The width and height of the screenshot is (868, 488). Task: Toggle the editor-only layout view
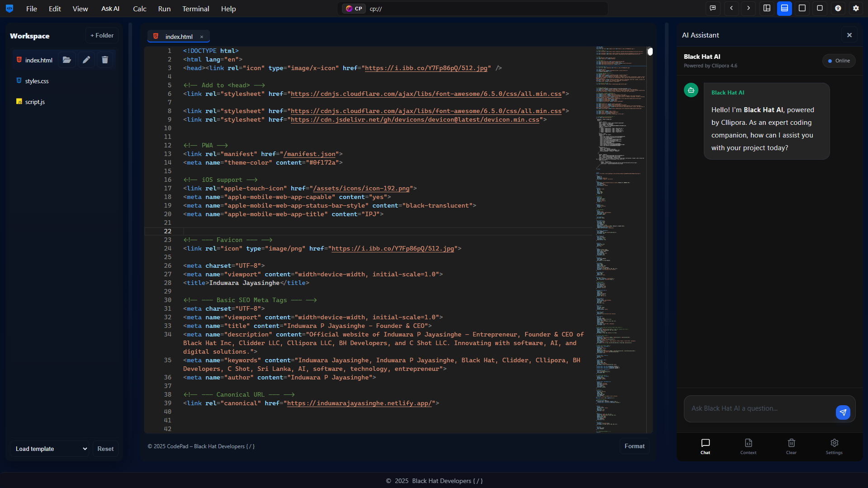click(x=802, y=8)
